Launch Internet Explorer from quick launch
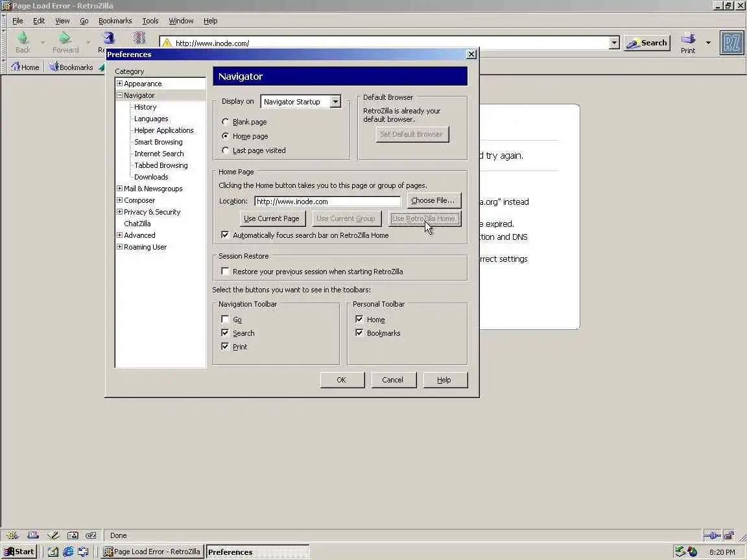This screenshot has width=747, height=560. pos(68,552)
